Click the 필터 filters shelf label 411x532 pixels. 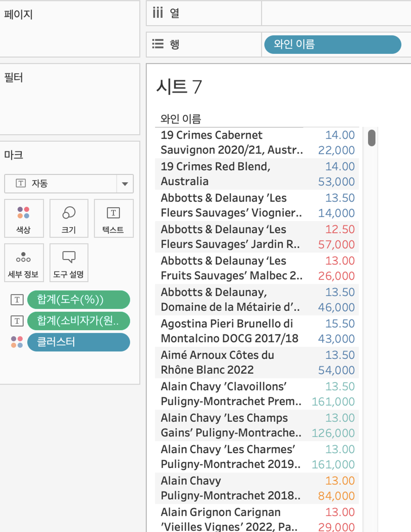(x=13, y=77)
